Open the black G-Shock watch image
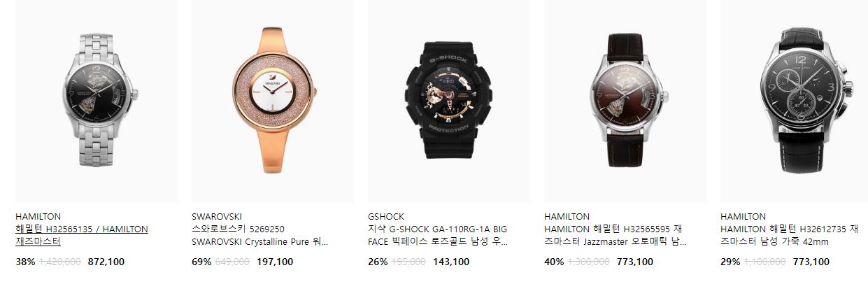This screenshot has width=868, height=291. click(449, 101)
